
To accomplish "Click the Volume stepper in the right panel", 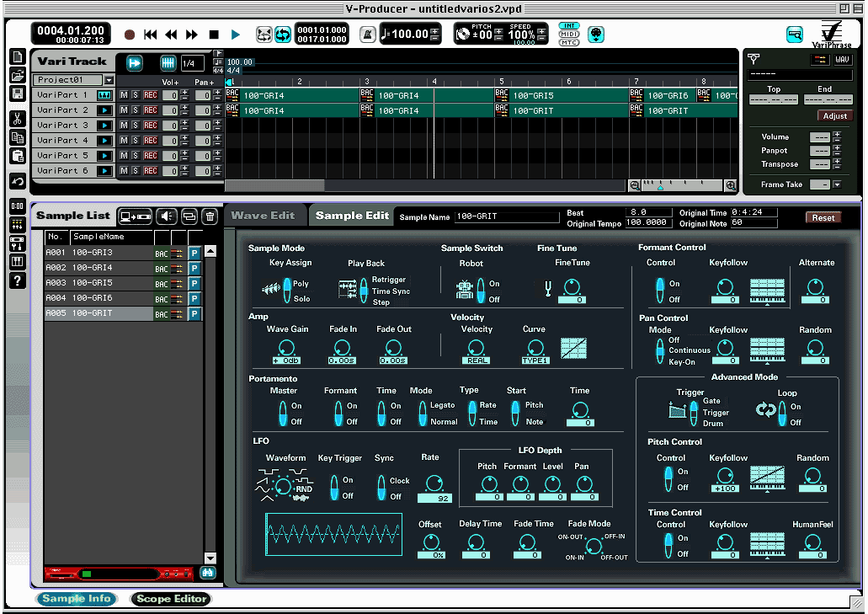I will click(x=837, y=136).
